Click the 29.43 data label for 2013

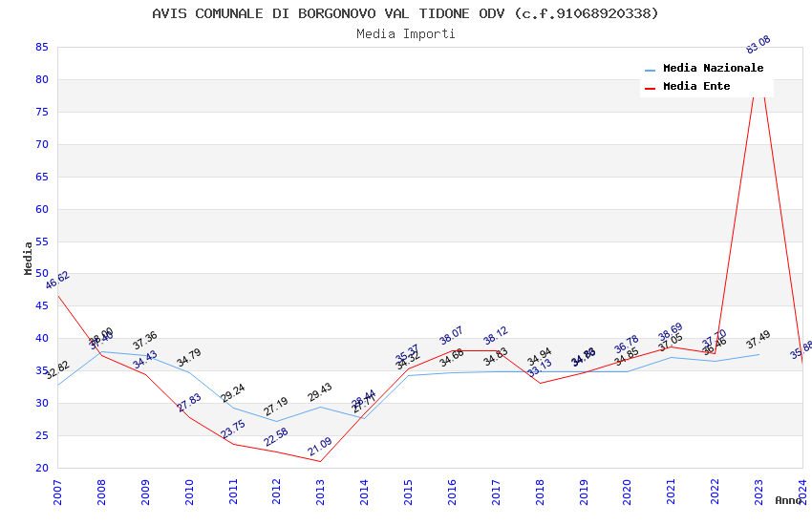coord(320,391)
